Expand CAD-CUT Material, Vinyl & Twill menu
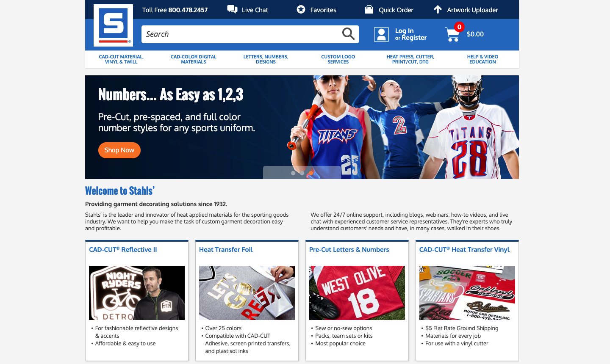Viewport: 610px width, 364px height. pos(121,59)
